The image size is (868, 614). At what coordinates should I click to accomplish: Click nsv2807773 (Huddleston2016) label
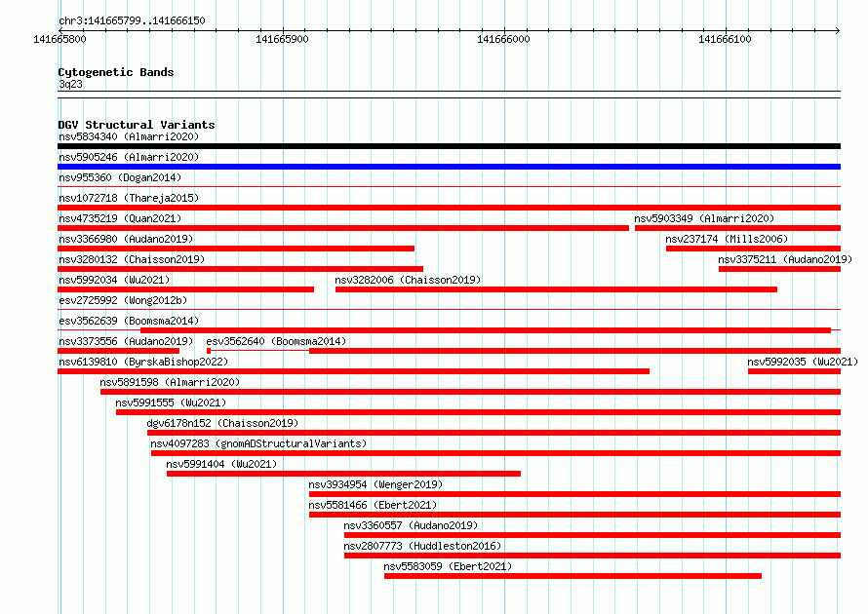tap(422, 546)
